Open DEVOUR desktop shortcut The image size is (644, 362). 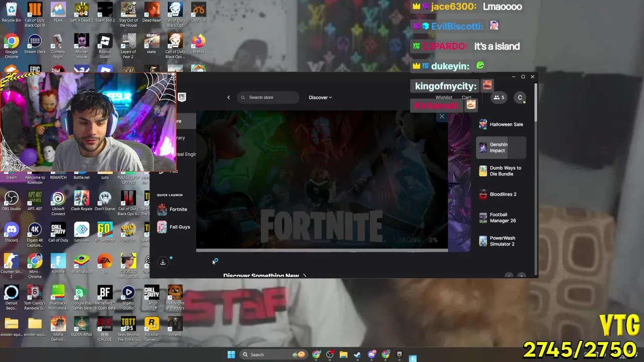click(x=199, y=13)
